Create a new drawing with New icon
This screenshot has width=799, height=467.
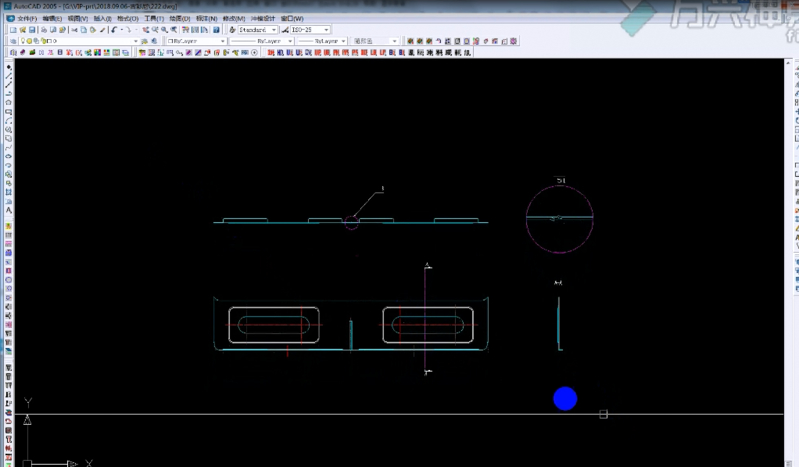tap(13, 30)
